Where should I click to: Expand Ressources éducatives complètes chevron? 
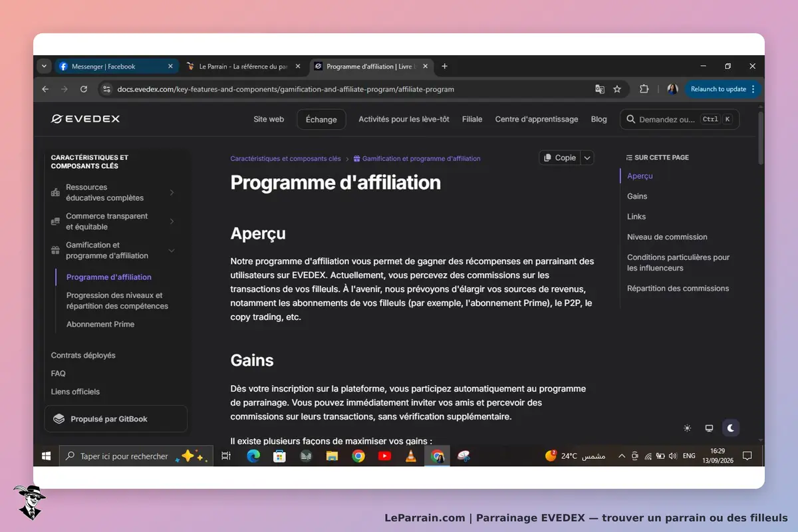pyautogui.click(x=172, y=192)
